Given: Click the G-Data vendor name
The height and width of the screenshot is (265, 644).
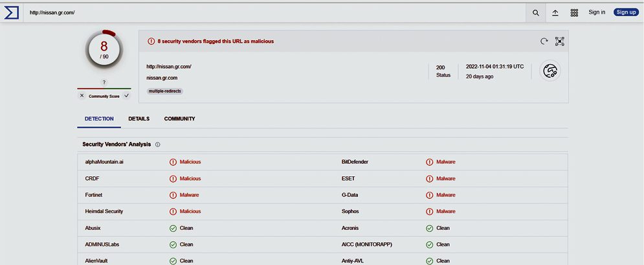Looking at the screenshot, I should click(x=350, y=195).
